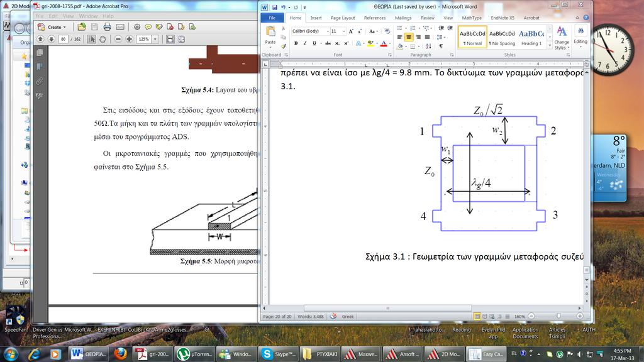Email the PDF from Acrobat toolbar
This screenshot has width=644, height=362.
pos(120,26)
